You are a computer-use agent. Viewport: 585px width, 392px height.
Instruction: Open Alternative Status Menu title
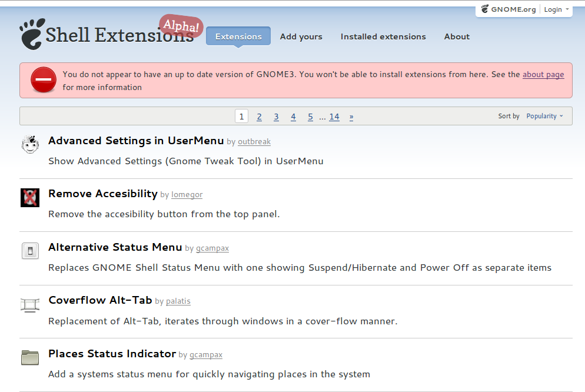pos(115,247)
